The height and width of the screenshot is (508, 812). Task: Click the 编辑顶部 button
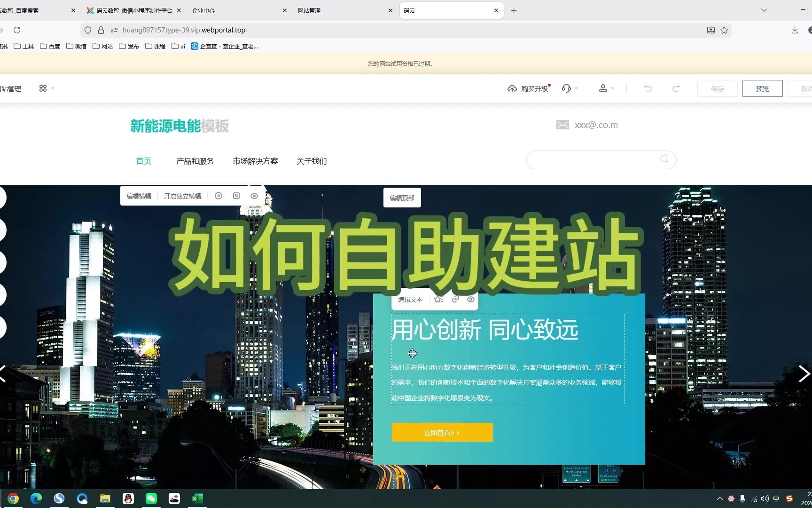[x=402, y=198]
